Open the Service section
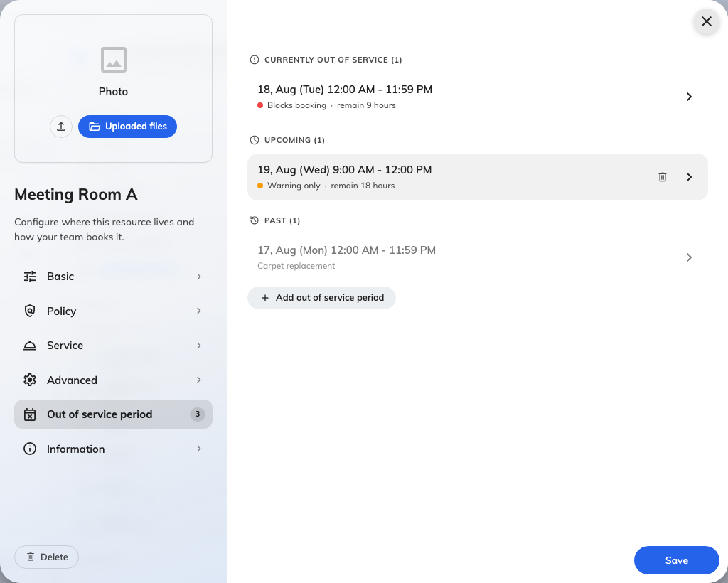 click(x=113, y=346)
